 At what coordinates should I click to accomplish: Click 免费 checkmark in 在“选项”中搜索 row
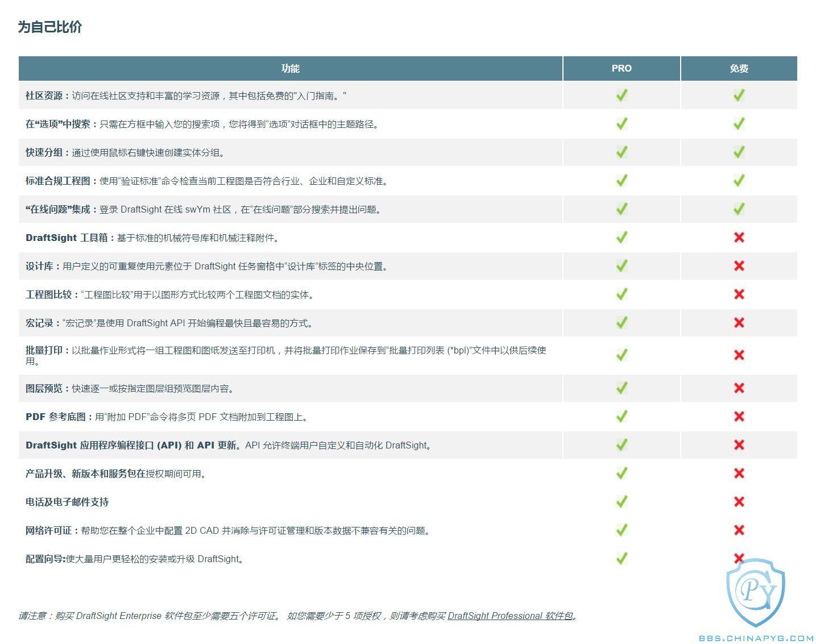pos(739,123)
